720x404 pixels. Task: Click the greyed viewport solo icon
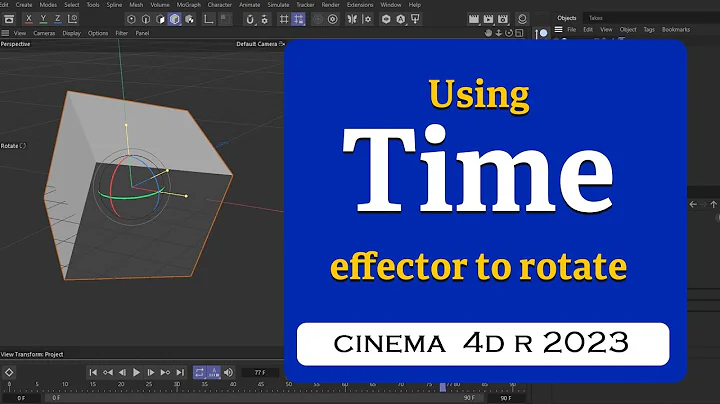(225, 19)
